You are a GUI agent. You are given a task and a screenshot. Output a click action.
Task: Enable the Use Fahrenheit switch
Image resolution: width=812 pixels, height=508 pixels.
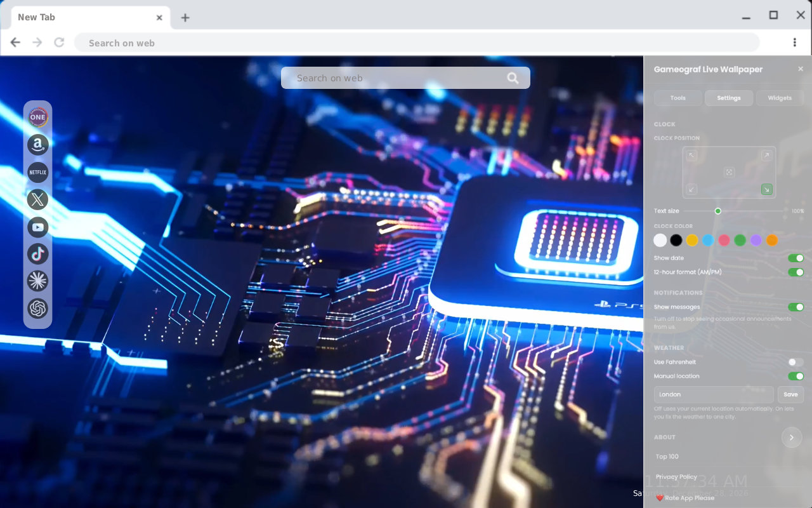tap(796, 362)
